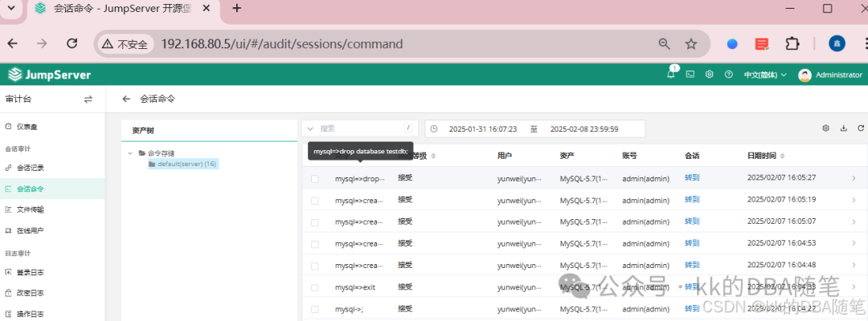Edit end date 2025-02-08 23:59:59

coord(584,128)
